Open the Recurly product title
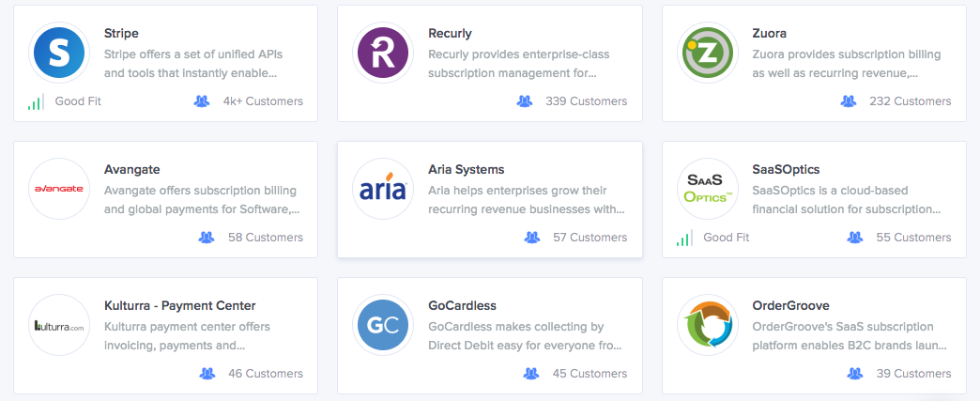This screenshot has height=401, width=980. (x=450, y=33)
